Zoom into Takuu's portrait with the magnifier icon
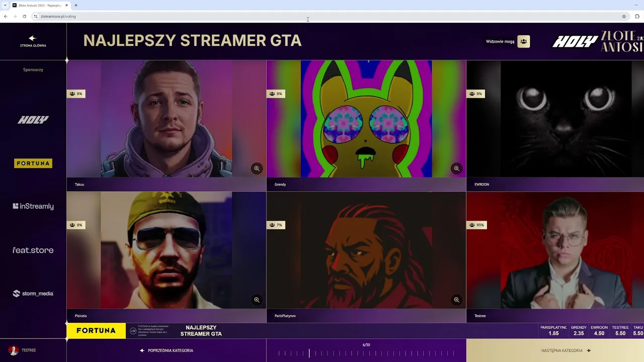The height and width of the screenshot is (362, 644). [257, 168]
